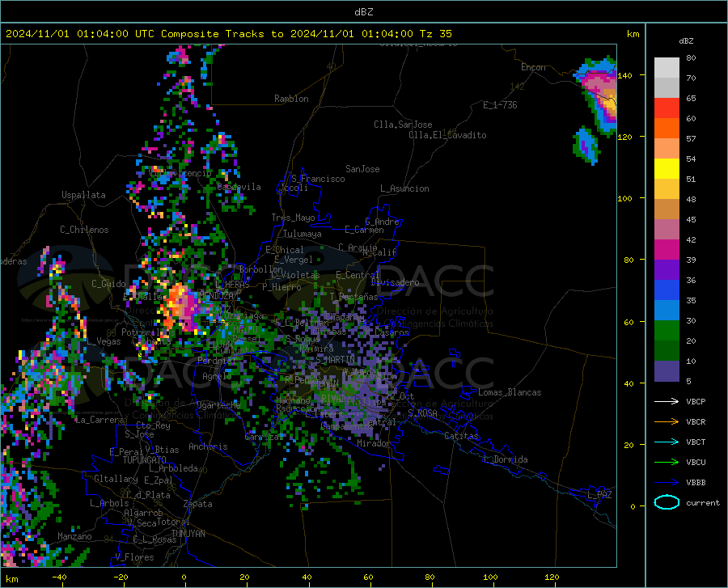Image resolution: width=728 pixels, height=588 pixels.
Task: Pick the purple 36-39 dBZ swatch
Action: tap(667, 270)
